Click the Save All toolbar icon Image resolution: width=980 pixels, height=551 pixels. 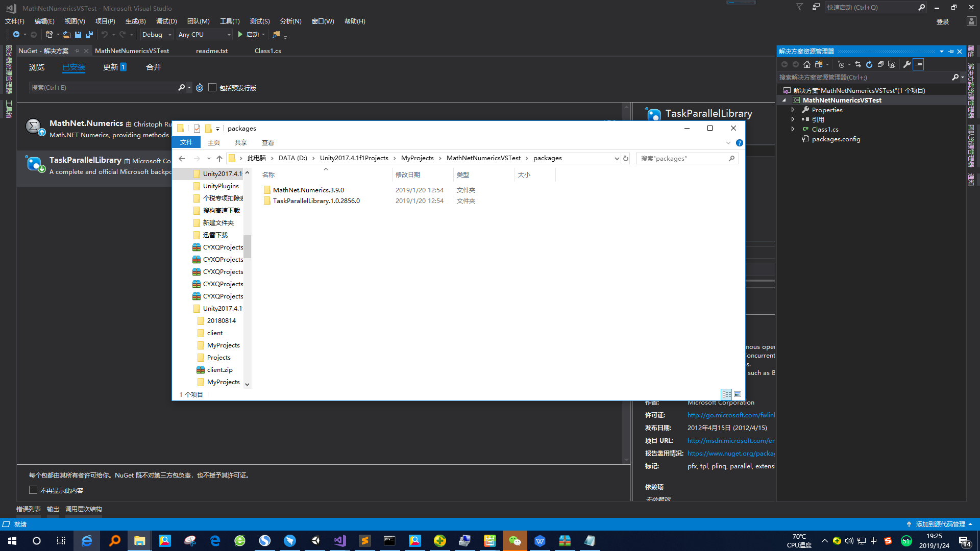tap(88, 34)
